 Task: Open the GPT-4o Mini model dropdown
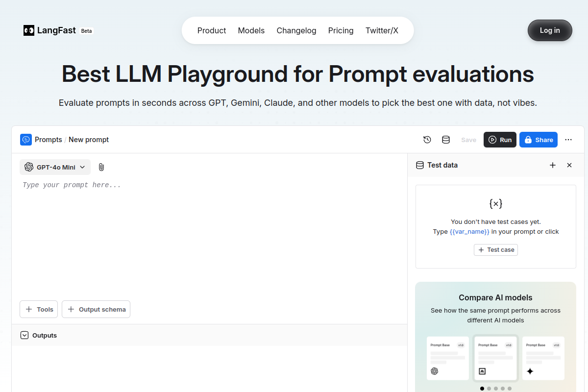pyautogui.click(x=55, y=167)
